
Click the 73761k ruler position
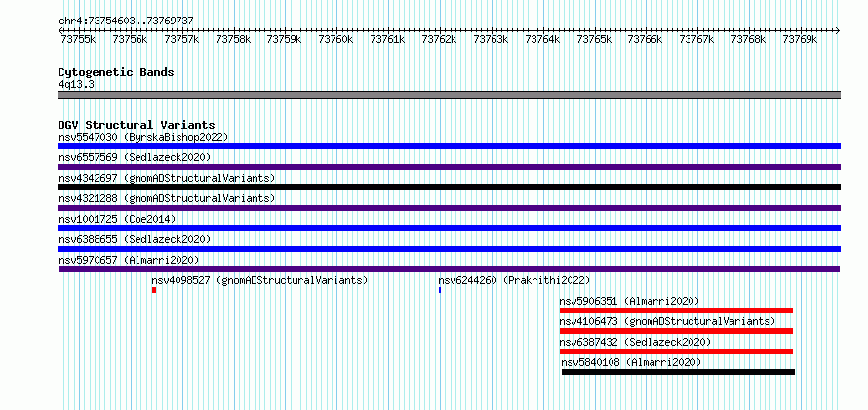click(387, 39)
